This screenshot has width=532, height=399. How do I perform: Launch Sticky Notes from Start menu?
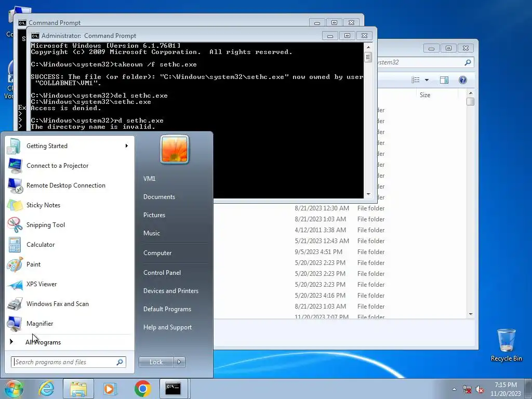click(70, 205)
